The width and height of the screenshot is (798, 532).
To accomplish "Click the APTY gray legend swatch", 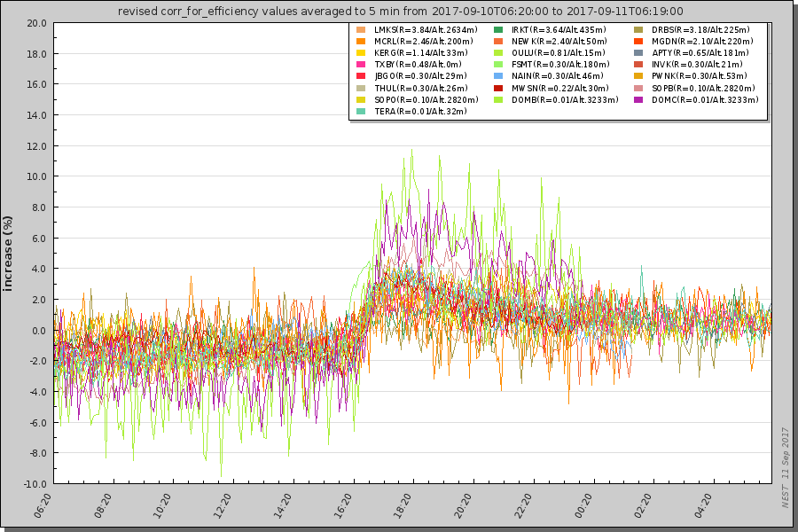I will point(638,53).
